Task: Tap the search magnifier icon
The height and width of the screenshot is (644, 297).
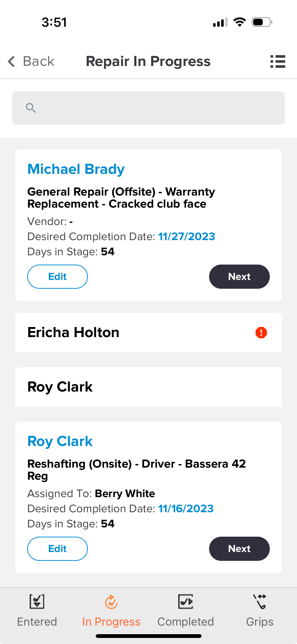Action: point(31,108)
